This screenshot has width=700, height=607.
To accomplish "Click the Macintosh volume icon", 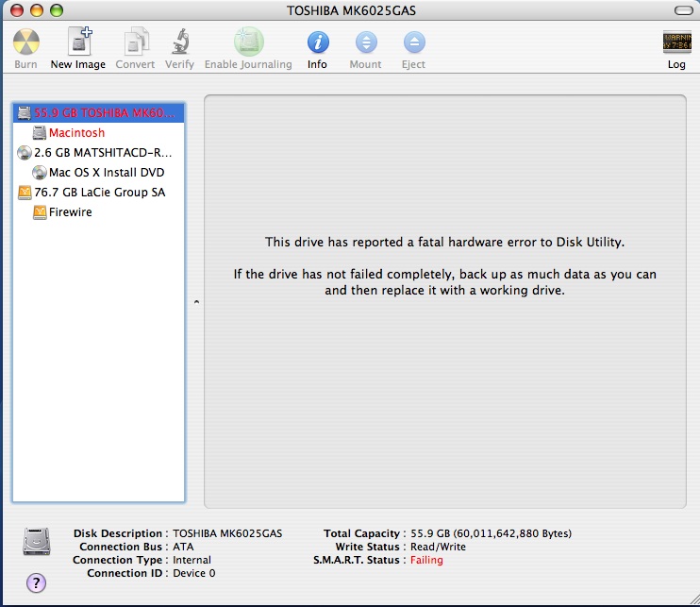I will [x=40, y=133].
